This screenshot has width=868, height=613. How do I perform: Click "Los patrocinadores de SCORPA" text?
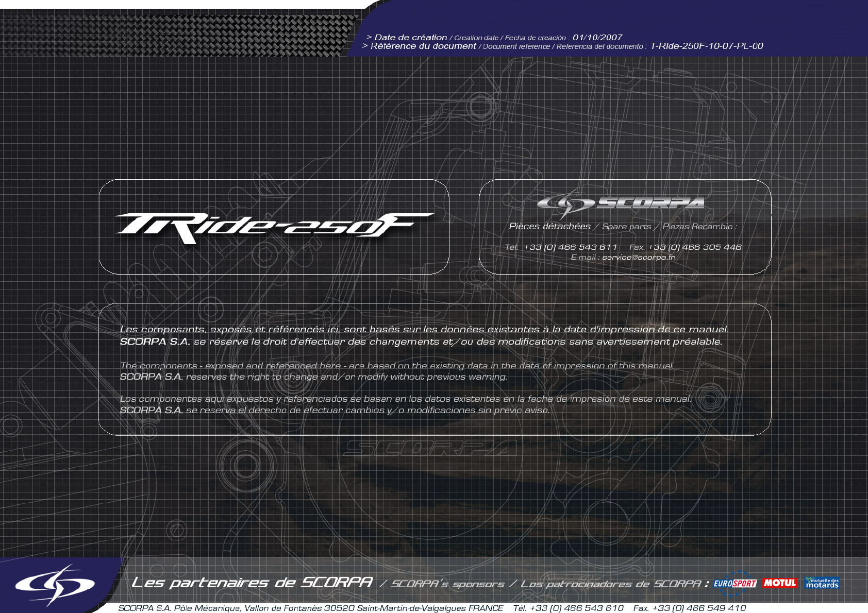point(611,584)
